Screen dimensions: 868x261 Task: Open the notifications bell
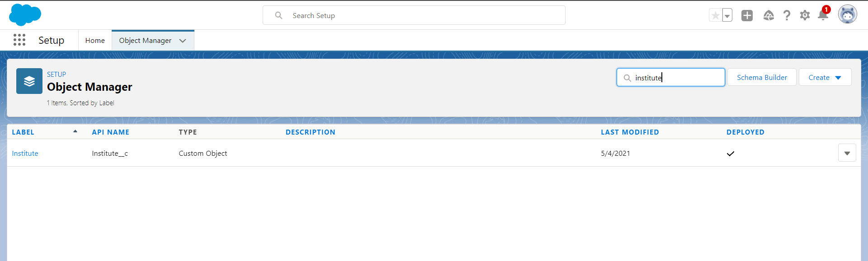click(823, 16)
